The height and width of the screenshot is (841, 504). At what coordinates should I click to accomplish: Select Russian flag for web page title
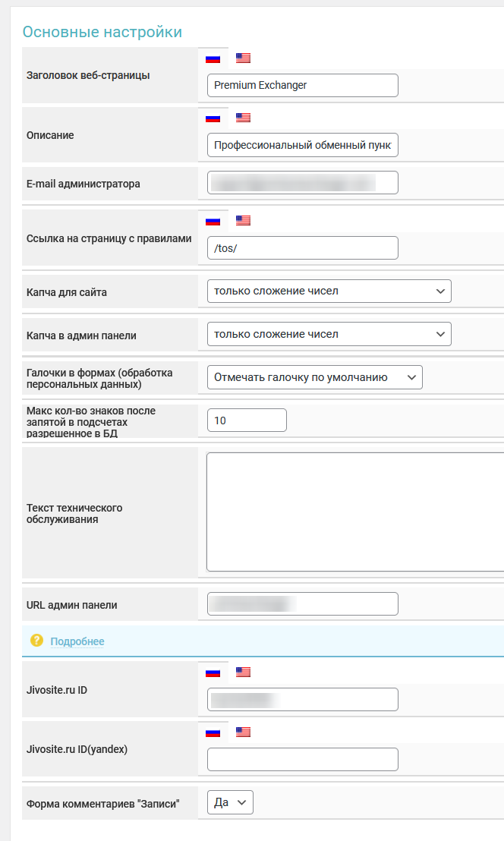pyautogui.click(x=213, y=58)
